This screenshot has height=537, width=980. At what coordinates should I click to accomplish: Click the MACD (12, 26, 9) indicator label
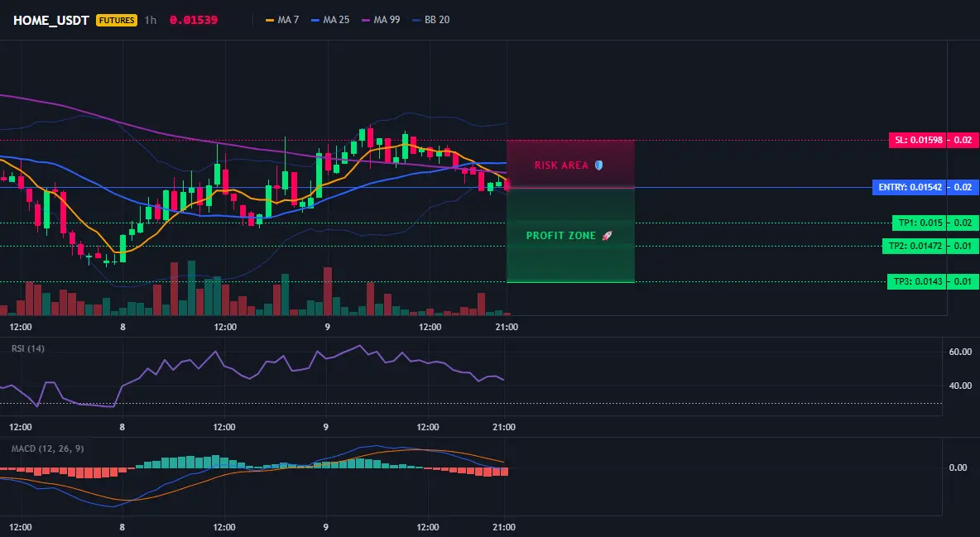(47, 448)
